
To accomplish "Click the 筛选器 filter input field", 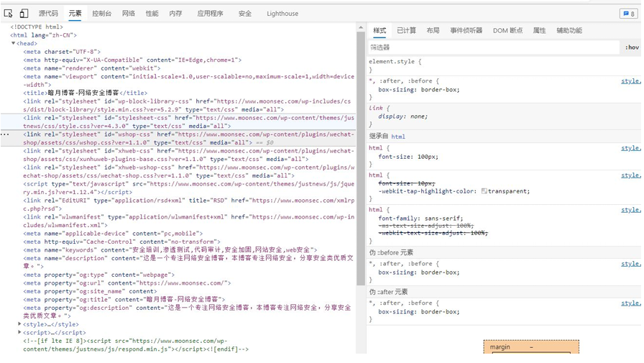I will [x=494, y=47].
